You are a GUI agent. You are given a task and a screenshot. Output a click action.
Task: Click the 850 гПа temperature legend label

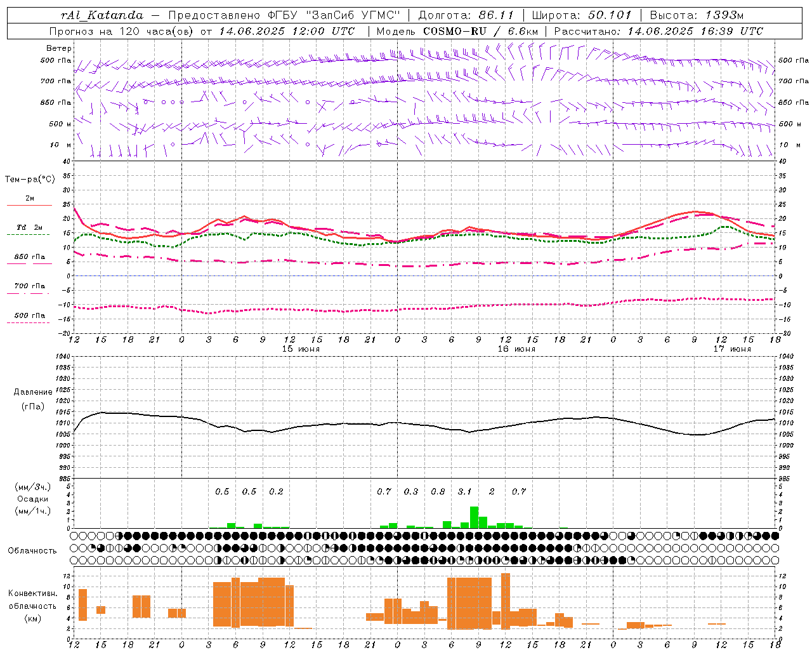(x=30, y=256)
